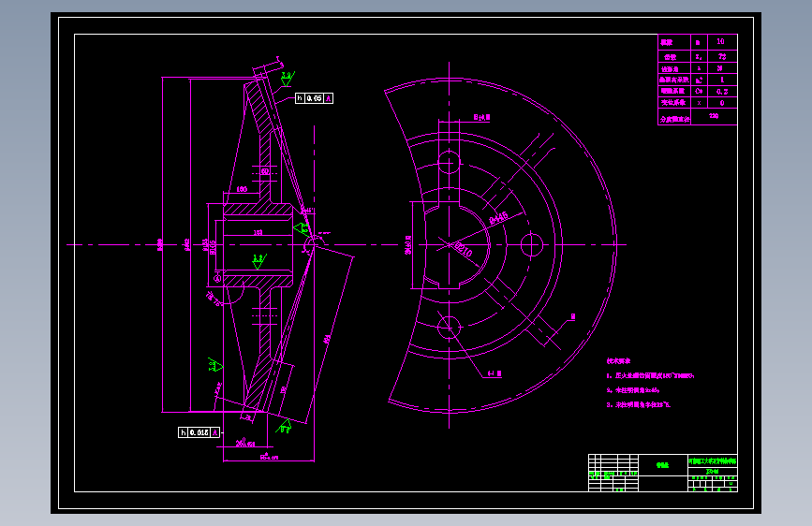The image size is (812, 526).
Task: Click the green roughness symbol inside the hub bore
Action: [258, 261]
